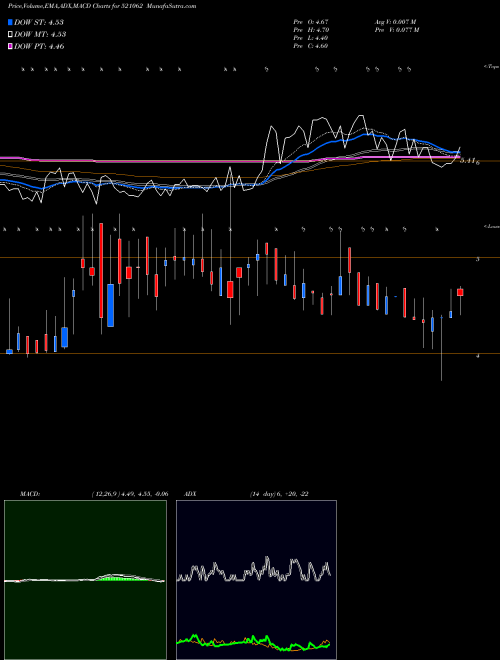Click the MACD panel heading label
Image resolution: width=500 pixels, height=660 pixels.
(30, 494)
